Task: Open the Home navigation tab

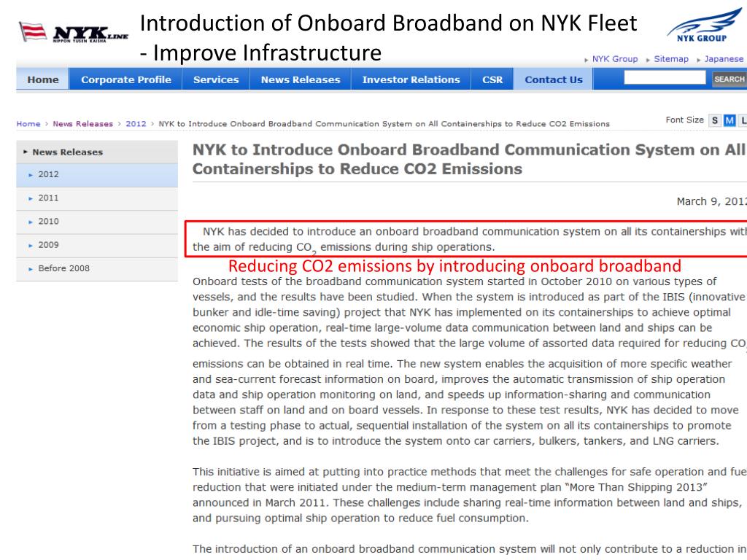Action: [43, 79]
